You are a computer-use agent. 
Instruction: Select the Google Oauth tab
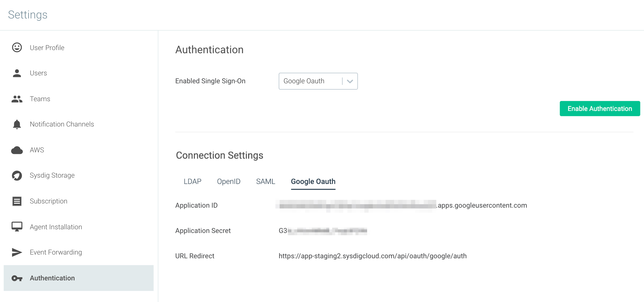tap(313, 182)
